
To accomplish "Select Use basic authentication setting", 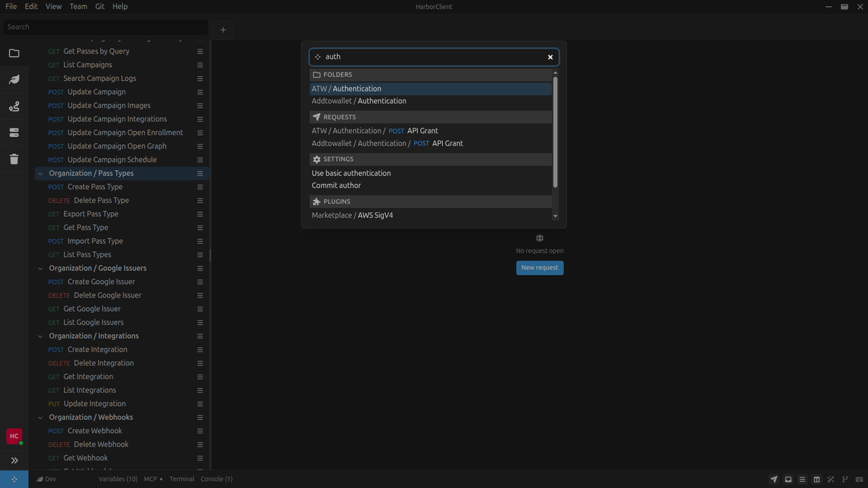I will pyautogui.click(x=431, y=174).
